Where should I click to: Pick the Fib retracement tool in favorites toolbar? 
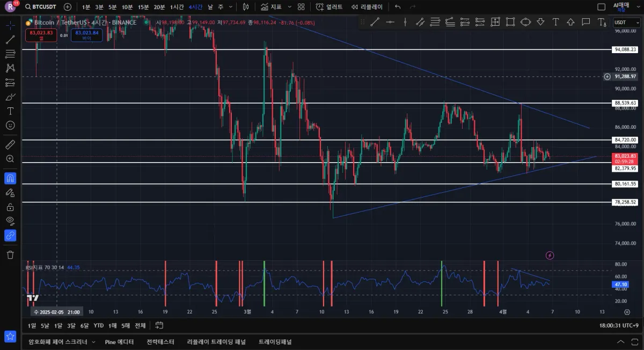pos(435,22)
